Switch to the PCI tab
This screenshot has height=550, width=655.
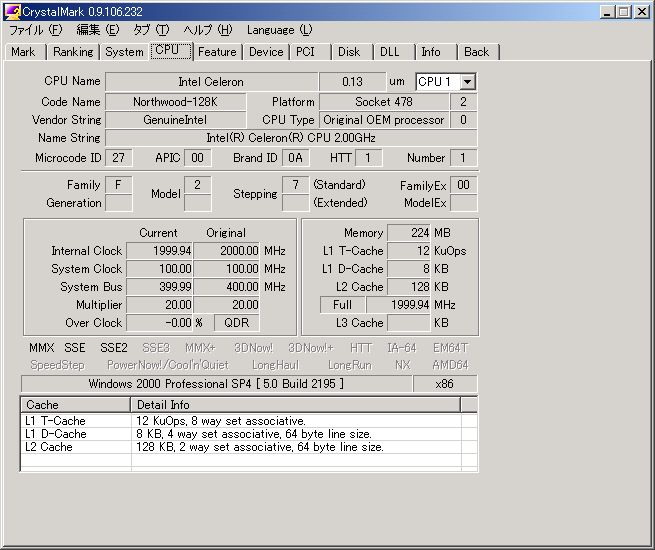pos(310,52)
